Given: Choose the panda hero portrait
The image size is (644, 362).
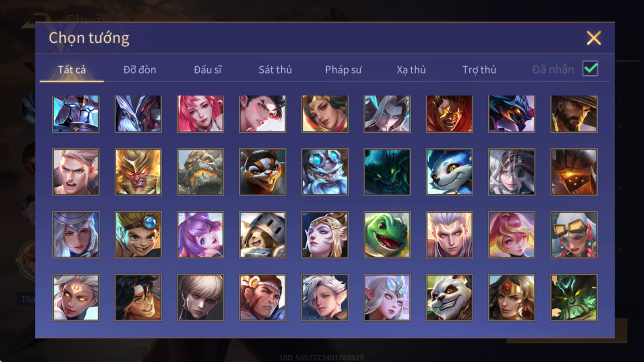Looking at the screenshot, I should (x=449, y=298).
